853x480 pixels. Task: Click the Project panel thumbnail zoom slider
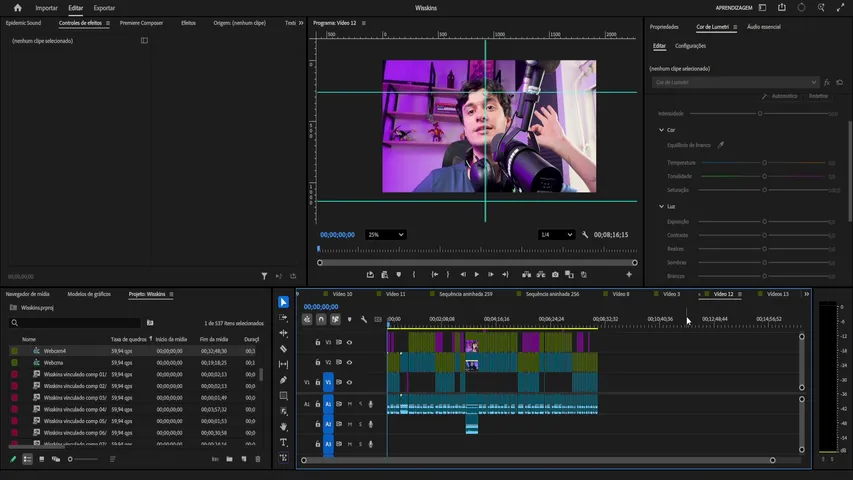pos(83,459)
